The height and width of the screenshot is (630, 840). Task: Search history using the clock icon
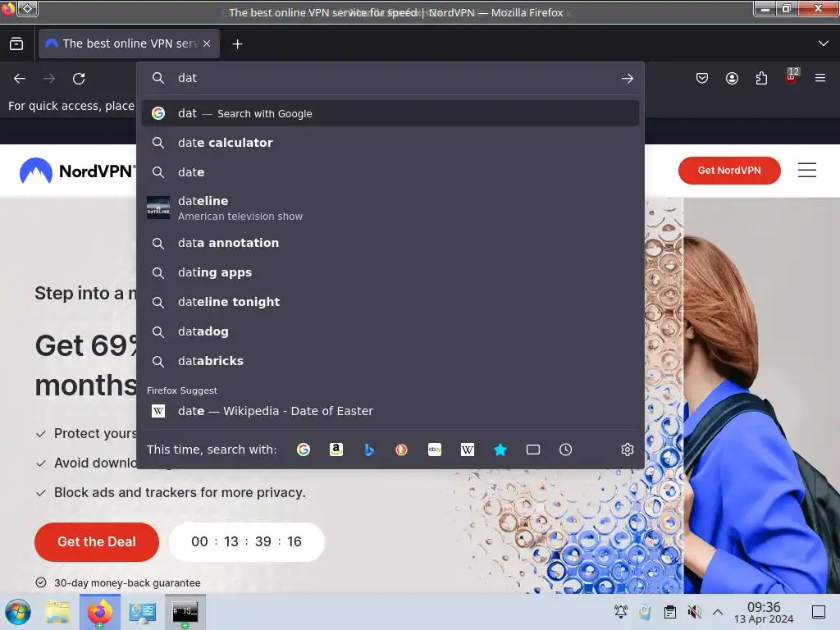point(566,450)
